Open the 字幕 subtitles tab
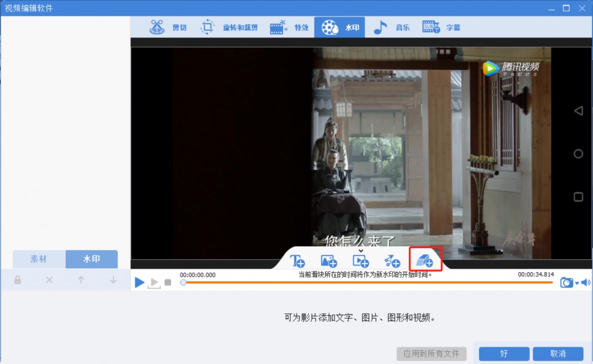593x364 pixels. (x=441, y=27)
